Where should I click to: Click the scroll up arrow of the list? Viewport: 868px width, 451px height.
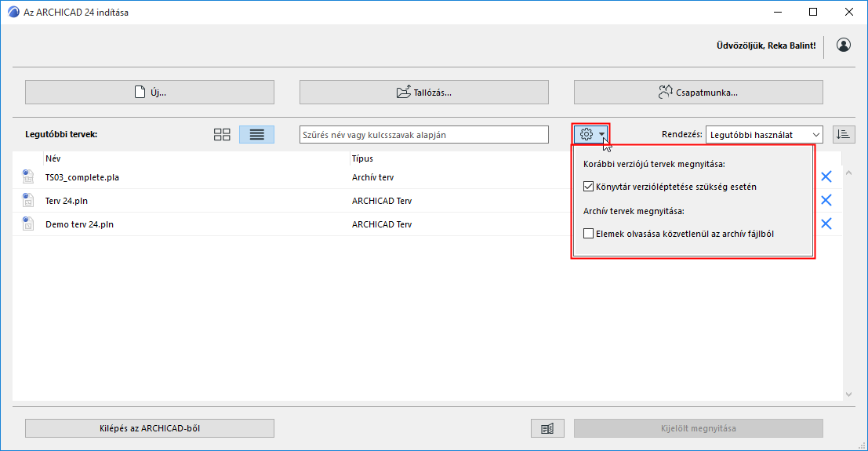click(848, 173)
